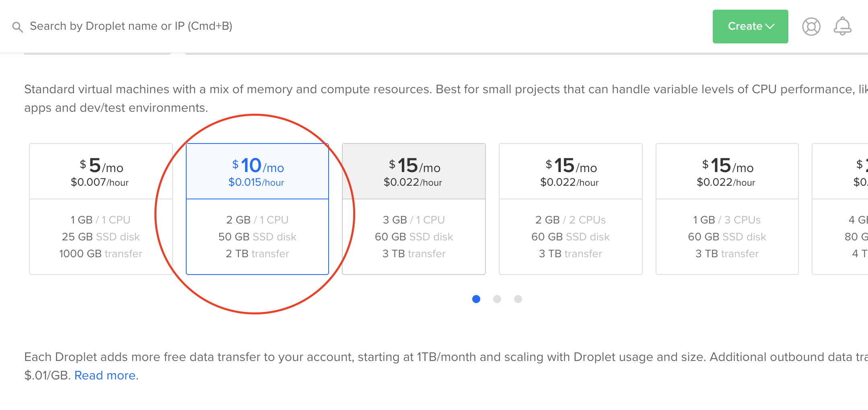Select the $5/mo 1 GB plan

tap(101, 209)
